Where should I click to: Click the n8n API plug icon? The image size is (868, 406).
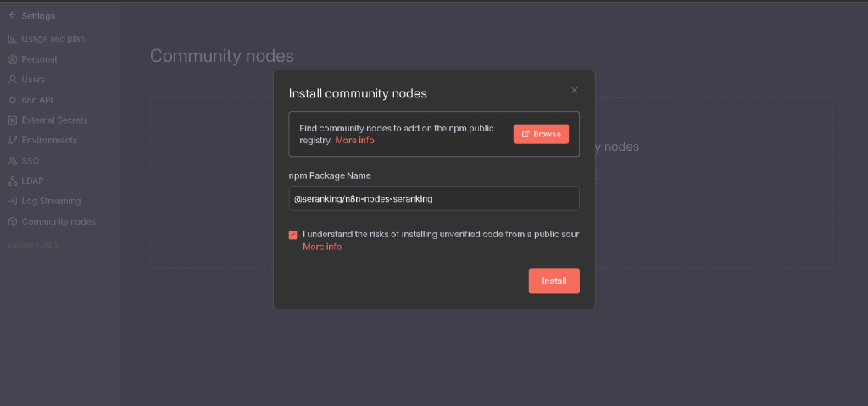click(x=13, y=100)
